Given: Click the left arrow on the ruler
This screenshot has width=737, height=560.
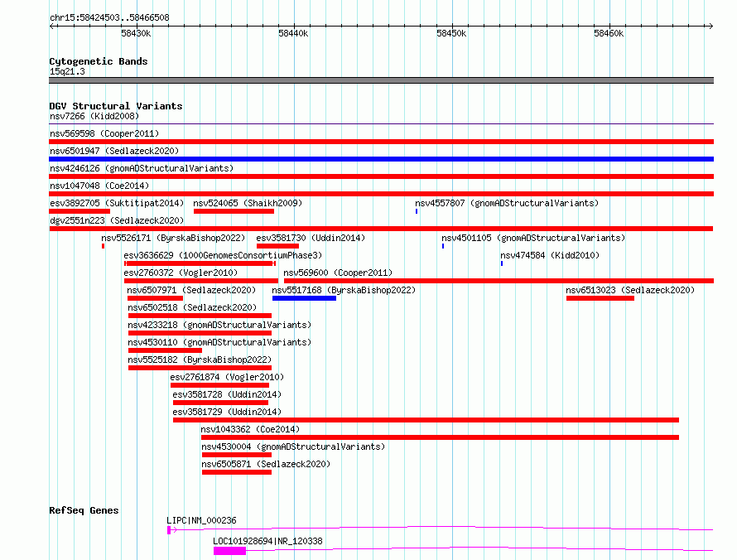Looking at the screenshot, I should 53,26.
